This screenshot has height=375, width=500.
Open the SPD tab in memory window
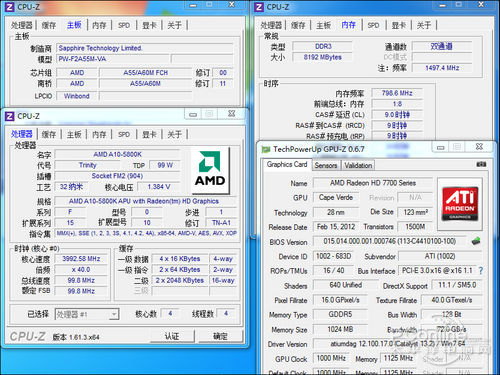click(x=373, y=25)
